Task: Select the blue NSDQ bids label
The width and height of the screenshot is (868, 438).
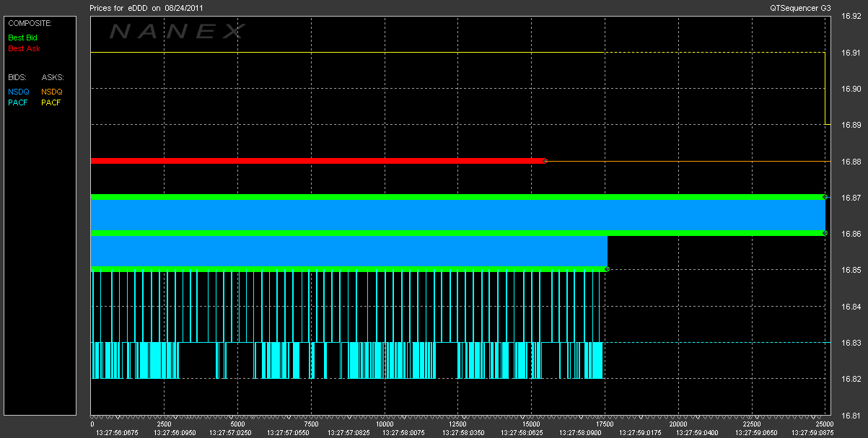Action: (19, 92)
